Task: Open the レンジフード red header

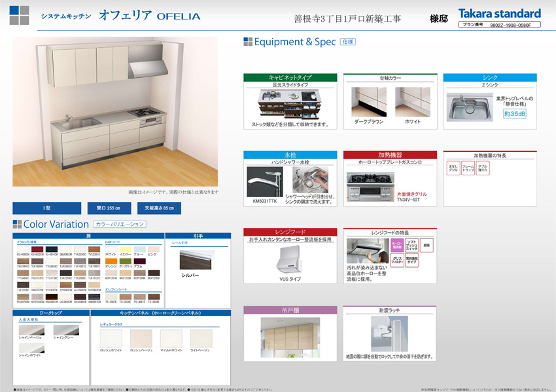Action: point(290,232)
